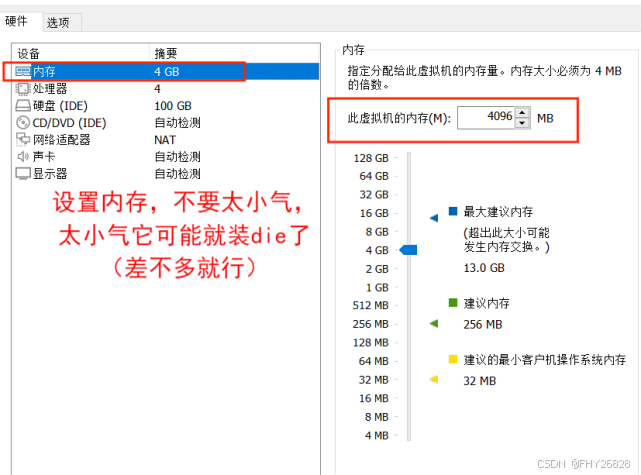Click the 32 MB scale label
641x475 pixels.
click(x=374, y=380)
